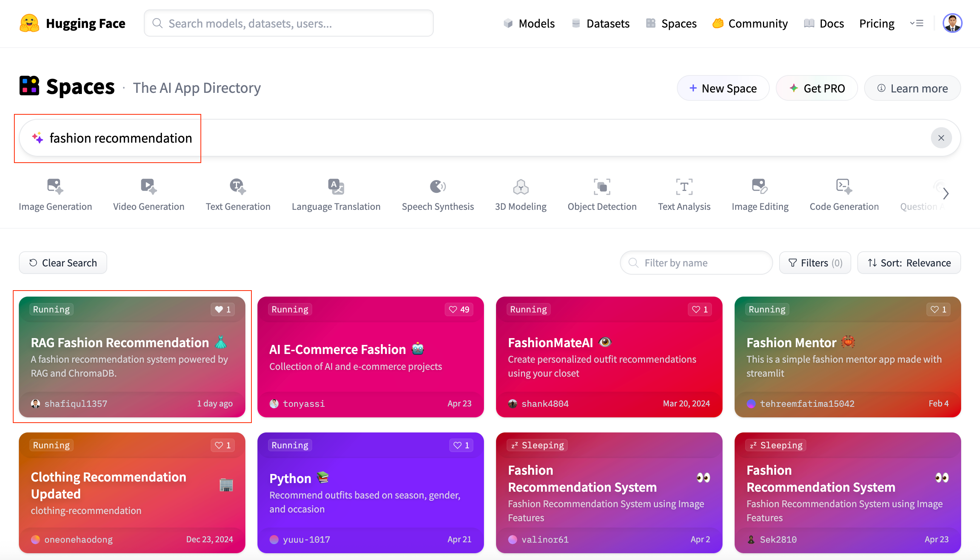The image size is (980, 560).
Task: Choose the Language Translation category
Action: (336, 195)
